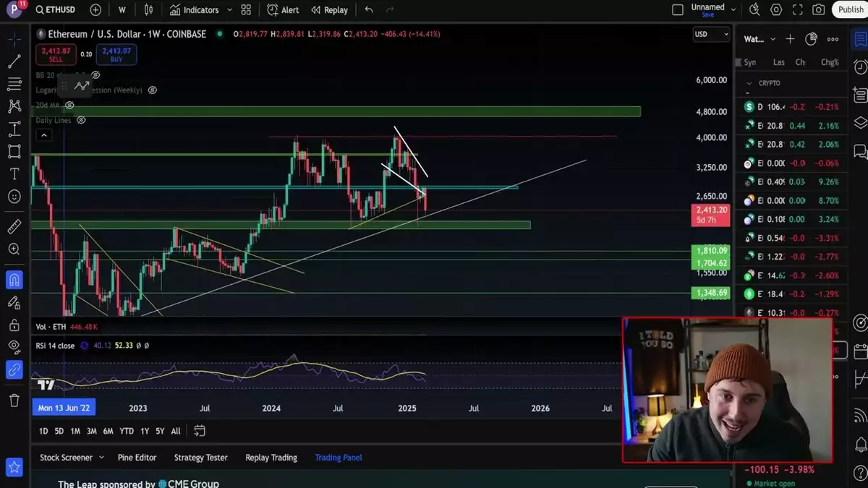This screenshot has height=488, width=868.
Task: Show the hidden 20d MA indicator
Action: point(69,106)
